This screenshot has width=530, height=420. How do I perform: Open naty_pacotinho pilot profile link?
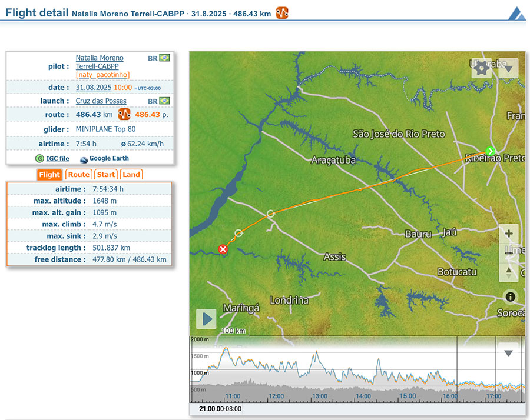click(102, 75)
